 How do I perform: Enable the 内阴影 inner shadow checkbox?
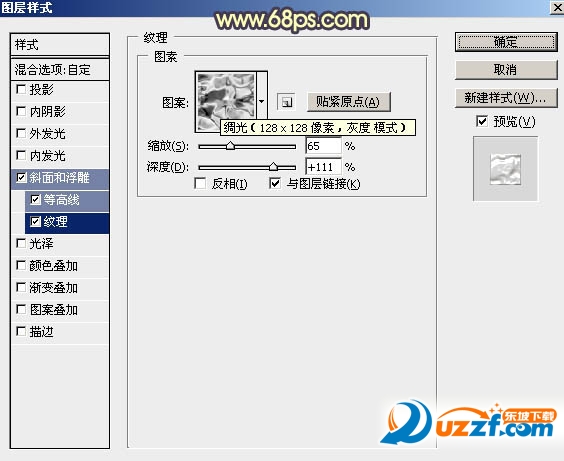pos(21,111)
